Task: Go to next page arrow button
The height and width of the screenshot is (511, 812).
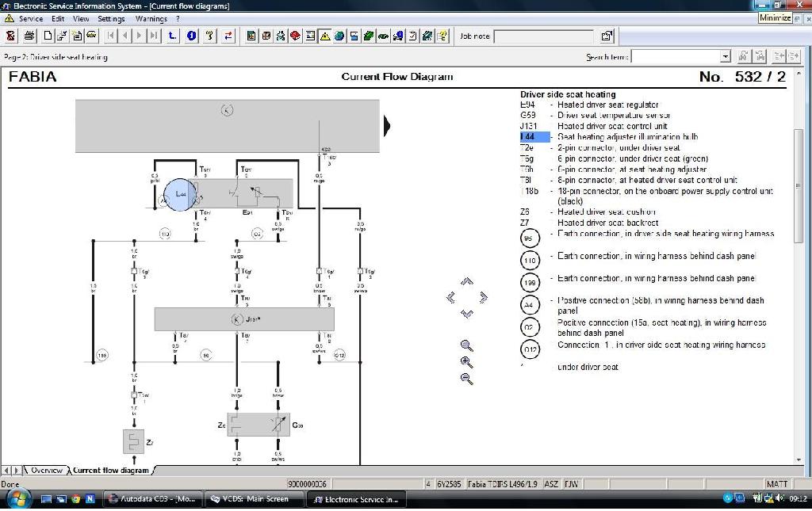Action: point(139,36)
